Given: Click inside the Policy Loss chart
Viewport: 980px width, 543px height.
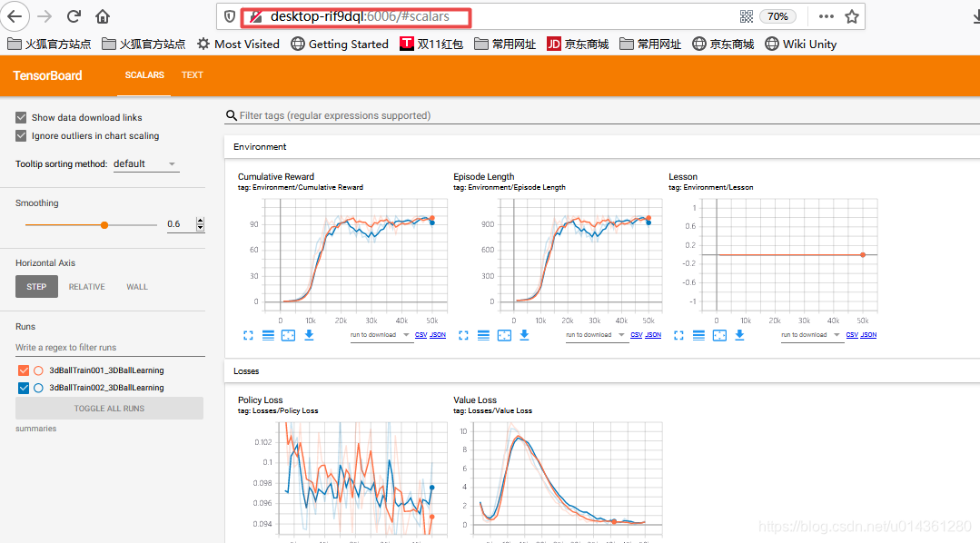Looking at the screenshot, I should click(362, 479).
